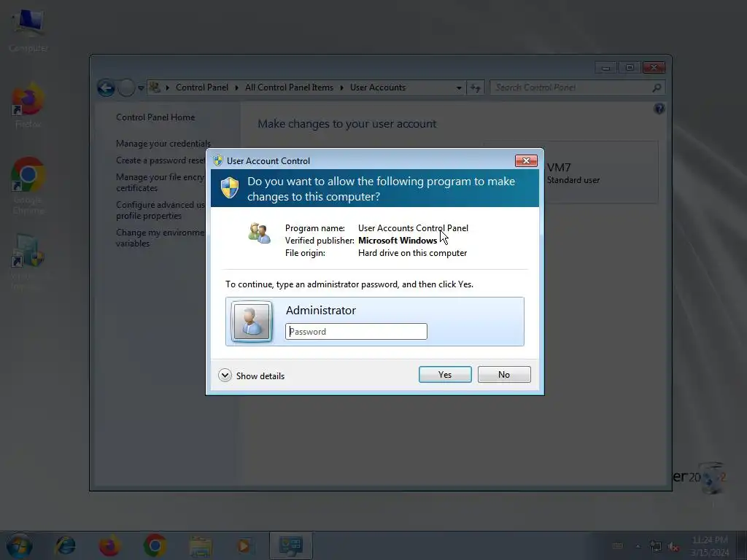Click the shield icon in the dialog title bar

point(218,160)
